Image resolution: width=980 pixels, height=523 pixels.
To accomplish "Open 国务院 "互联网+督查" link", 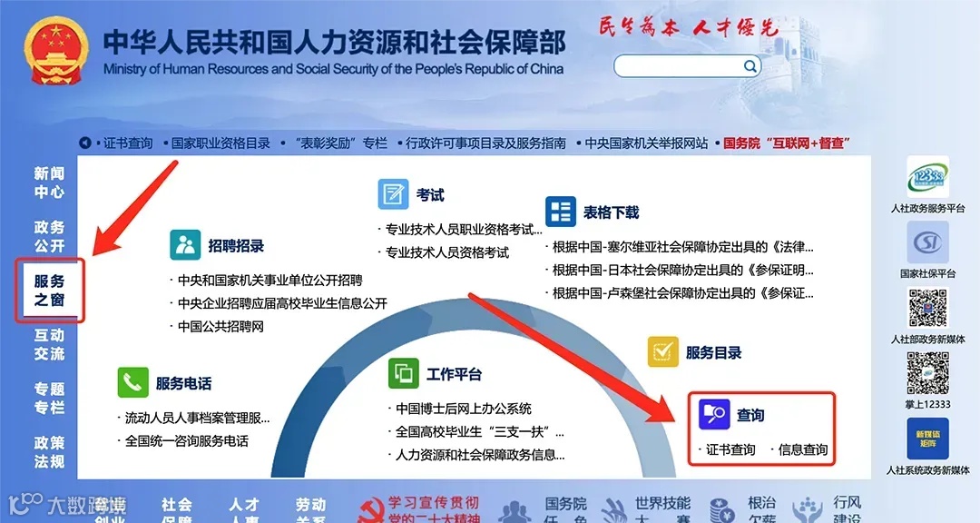I will pos(786,143).
